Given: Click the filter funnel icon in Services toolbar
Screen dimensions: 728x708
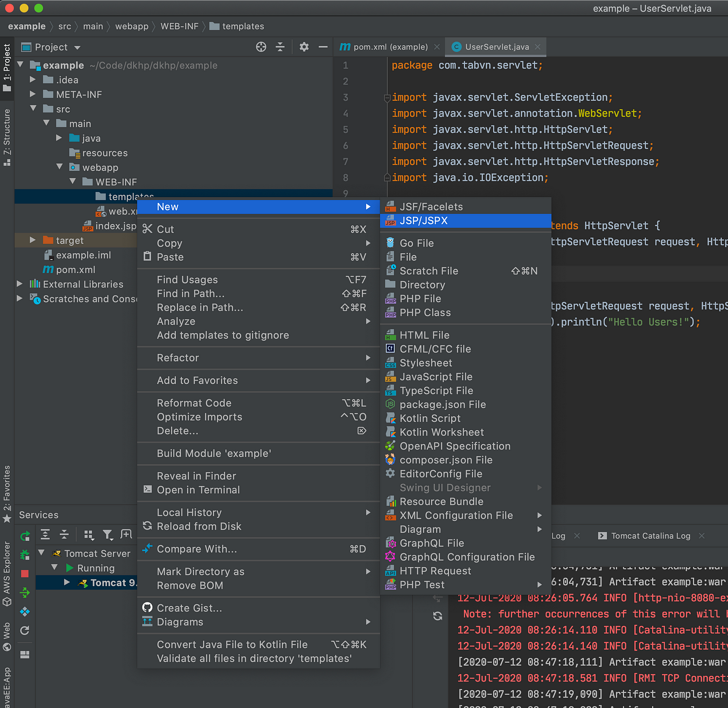Looking at the screenshot, I should click(x=108, y=534).
